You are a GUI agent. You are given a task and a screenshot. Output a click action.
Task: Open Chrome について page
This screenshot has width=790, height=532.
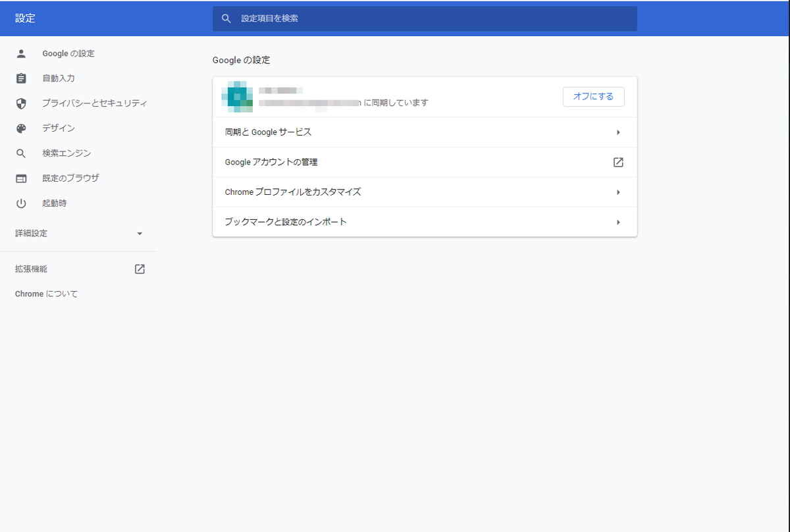(46, 294)
